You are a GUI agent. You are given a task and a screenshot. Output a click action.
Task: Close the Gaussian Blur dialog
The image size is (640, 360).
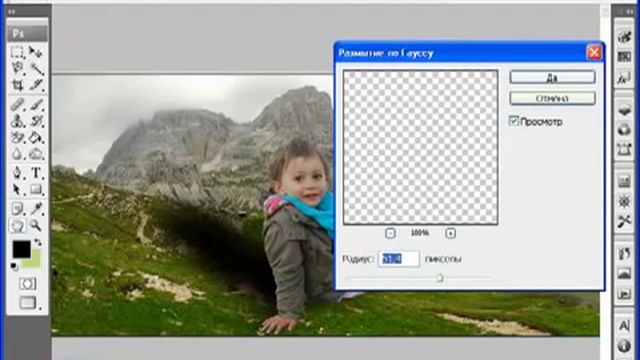594,53
